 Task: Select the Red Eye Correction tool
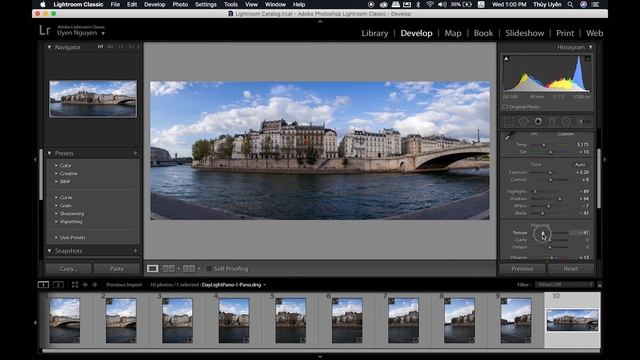tap(538, 122)
